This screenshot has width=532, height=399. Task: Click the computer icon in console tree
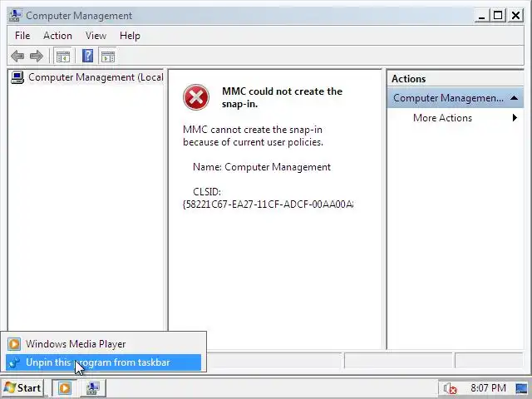point(17,77)
